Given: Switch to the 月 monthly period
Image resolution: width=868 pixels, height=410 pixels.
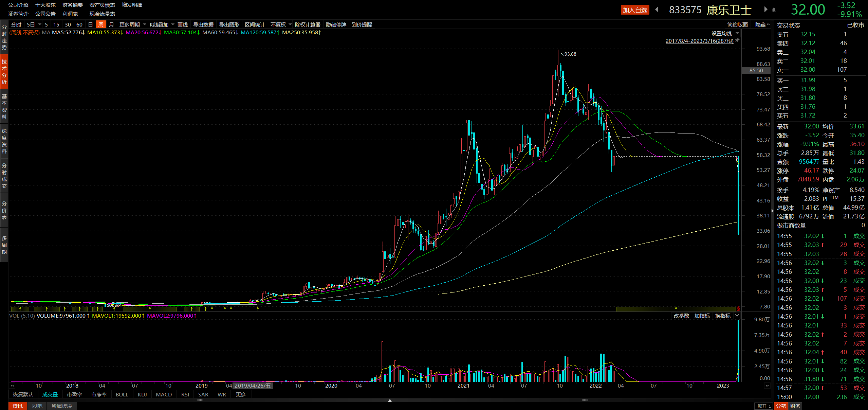Looking at the screenshot, I should [111, 24].
